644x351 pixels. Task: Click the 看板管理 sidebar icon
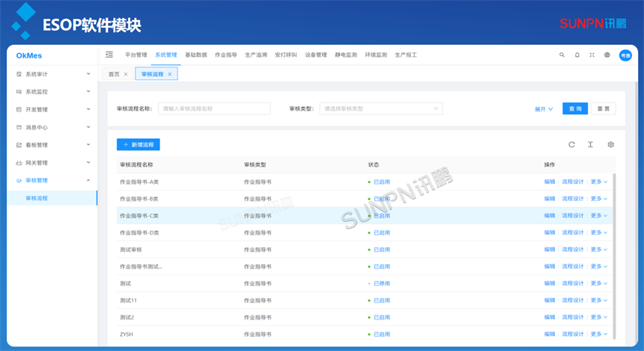pos(19,145)
